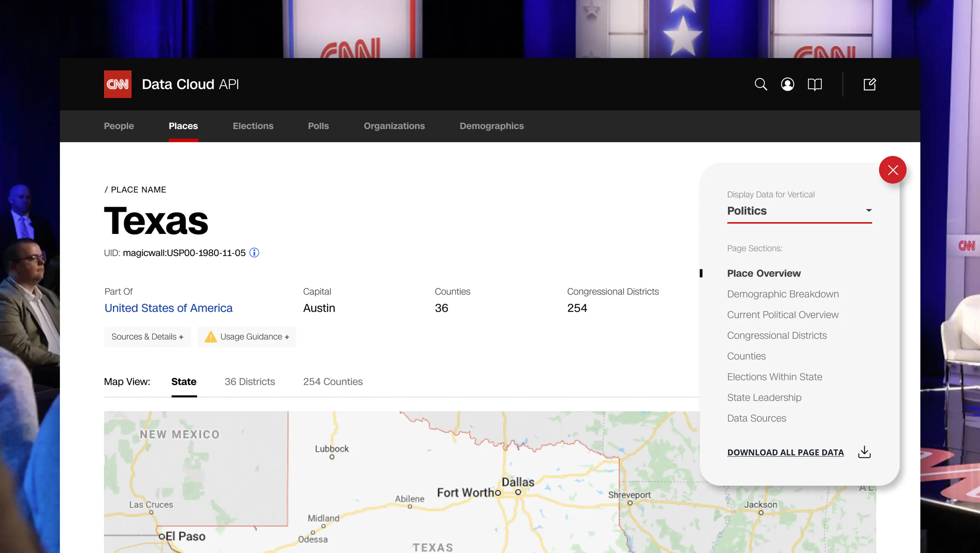This screenshot has width=980, height=553.
Task: Open the documentation book icon
Action: 814,84
